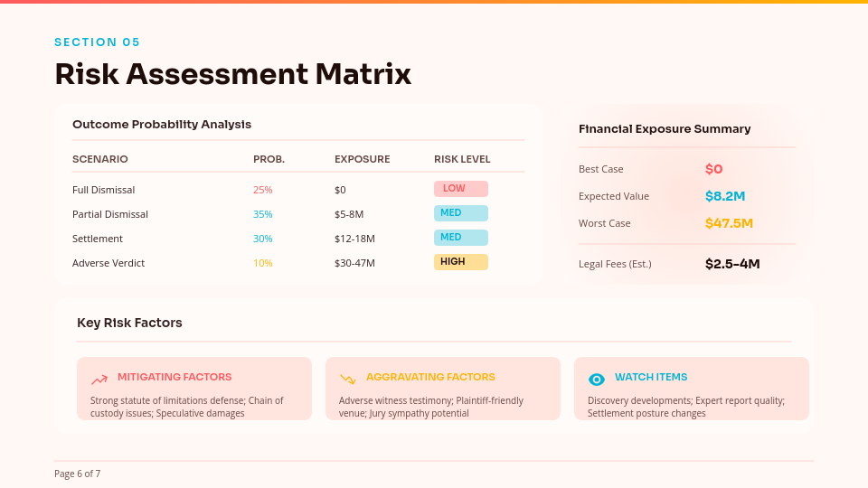Viewport: 868px width, 488px height.
Task: Click the MITIGATING FACTORS heading
Action: (x=175, y=377)
